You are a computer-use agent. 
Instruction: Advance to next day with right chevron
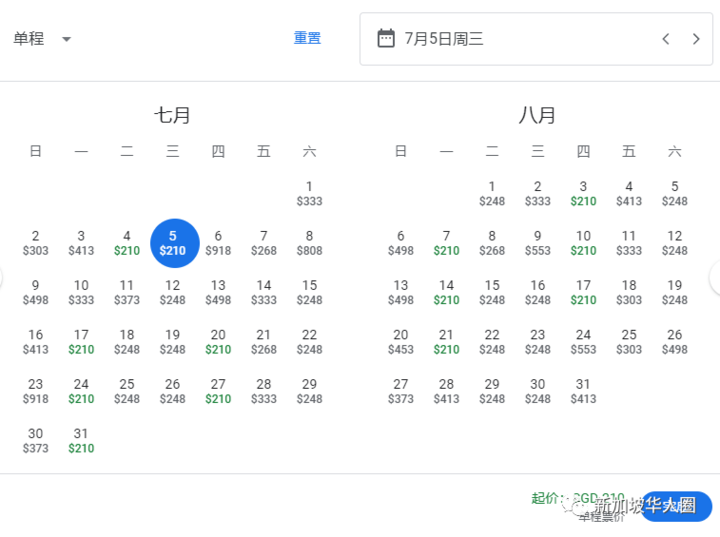point(696,39)
